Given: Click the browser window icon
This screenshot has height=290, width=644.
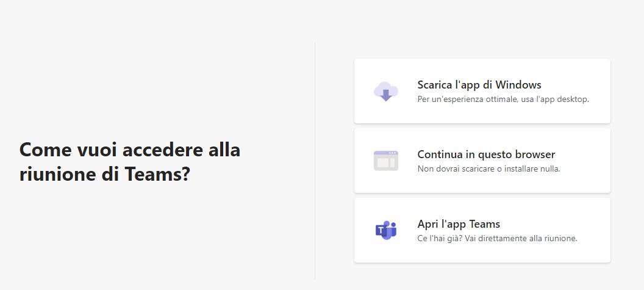Looking at the screenshot, I should (x=385, y=161).
